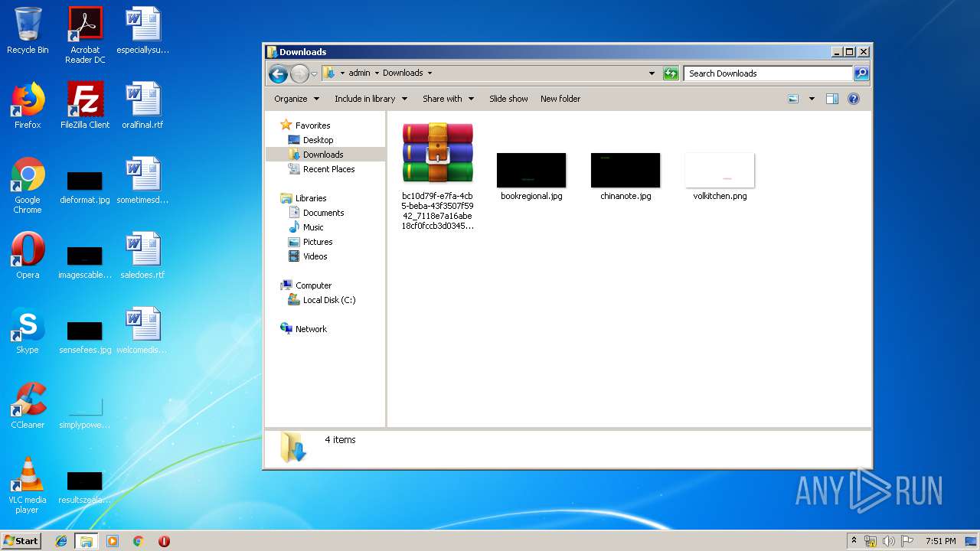Open Explorer Help question mark icon

pos(854,99)
